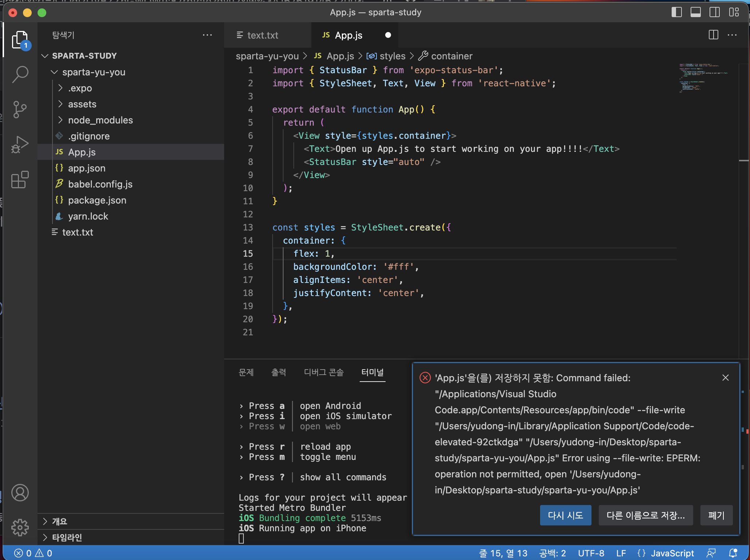Click the code minimap preview
The width and height of the screenshot is (750, 560).
click(x=703, y=78)
